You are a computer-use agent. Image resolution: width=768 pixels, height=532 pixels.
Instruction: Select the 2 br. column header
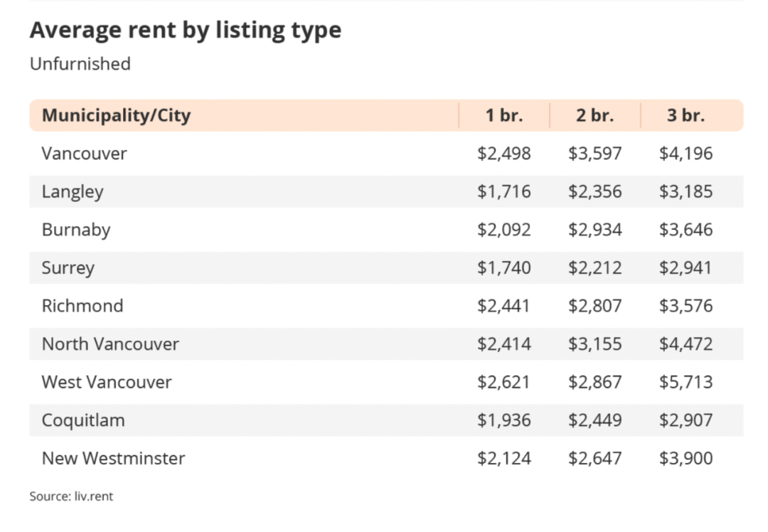[594, 115]
